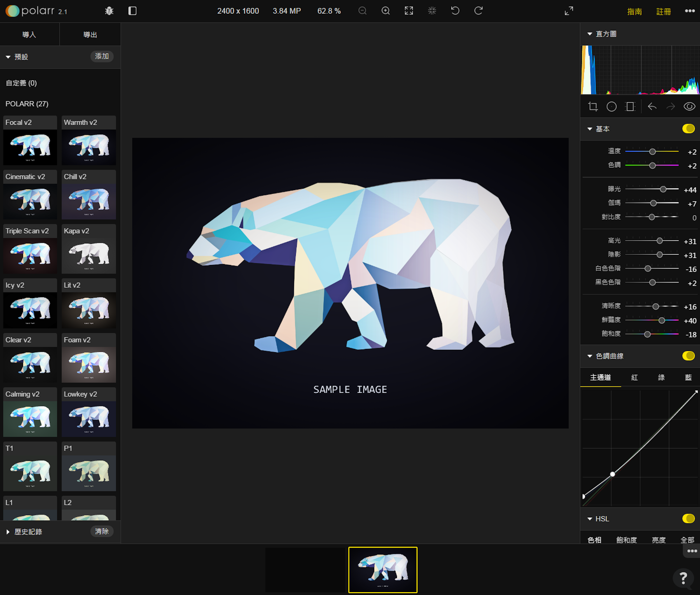The image size is (700, 595).
Task: Select the radial filter circle tool
Action: tap(612, 107)
